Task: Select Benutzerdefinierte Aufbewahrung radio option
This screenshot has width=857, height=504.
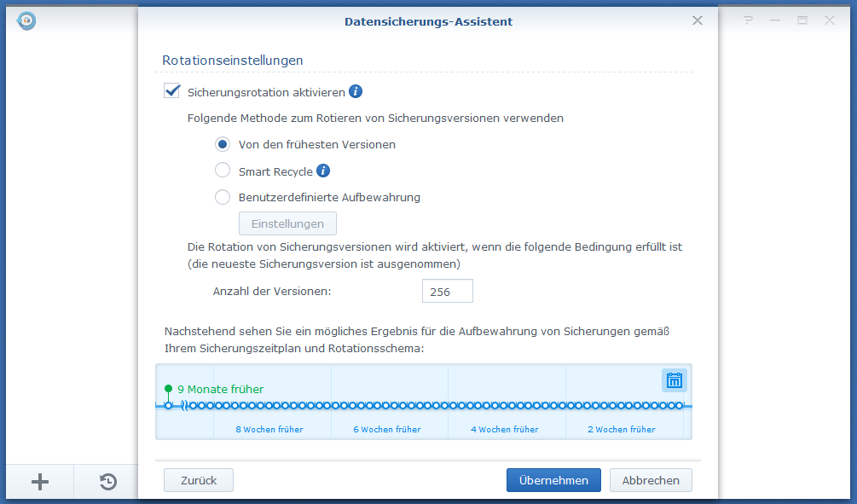Action: coord(223,197)
